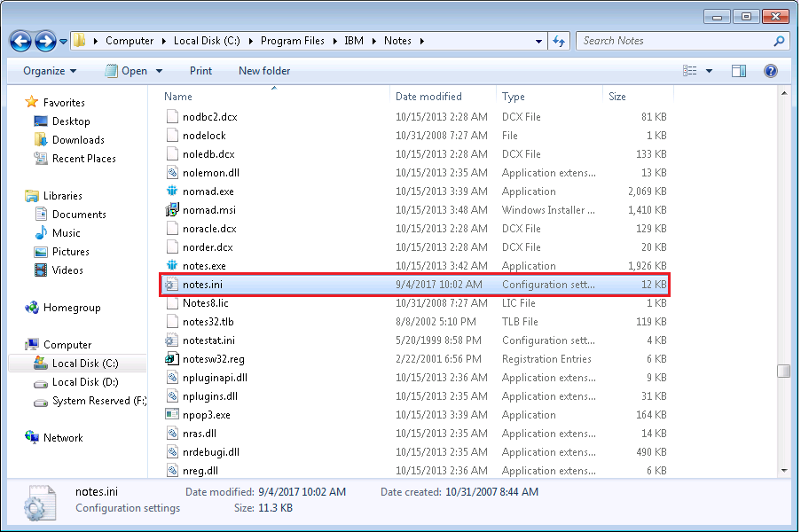The height and width of the screenshot is (532, 801).
Task: Create a New folder
Action: 264,71
